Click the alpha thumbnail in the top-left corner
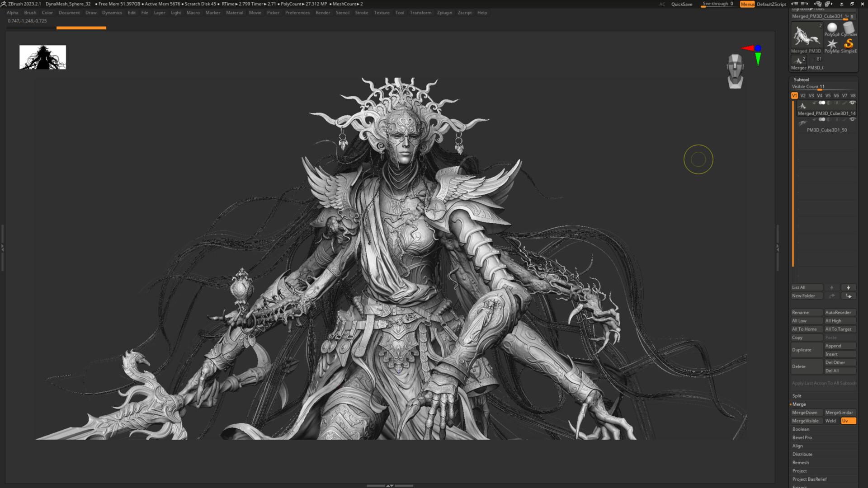The width and height of the screenshot is (868, 488). pyautogui.click(x=42, y=57)
